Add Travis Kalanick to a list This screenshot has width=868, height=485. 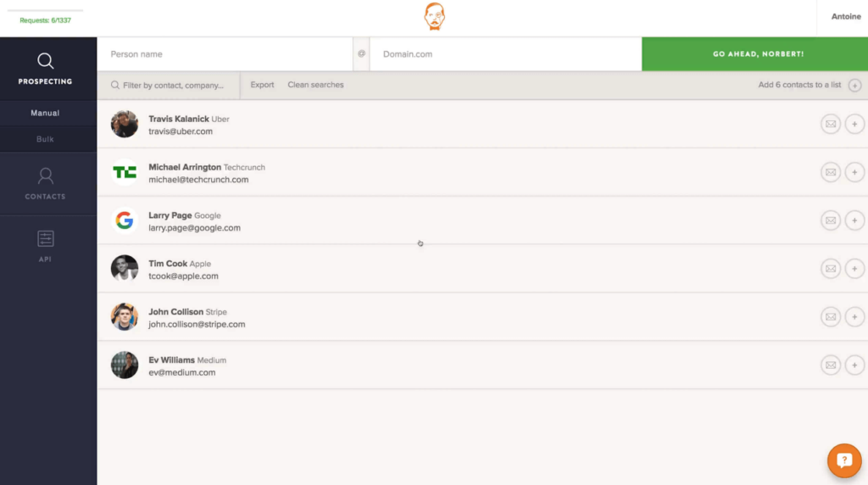854,124
